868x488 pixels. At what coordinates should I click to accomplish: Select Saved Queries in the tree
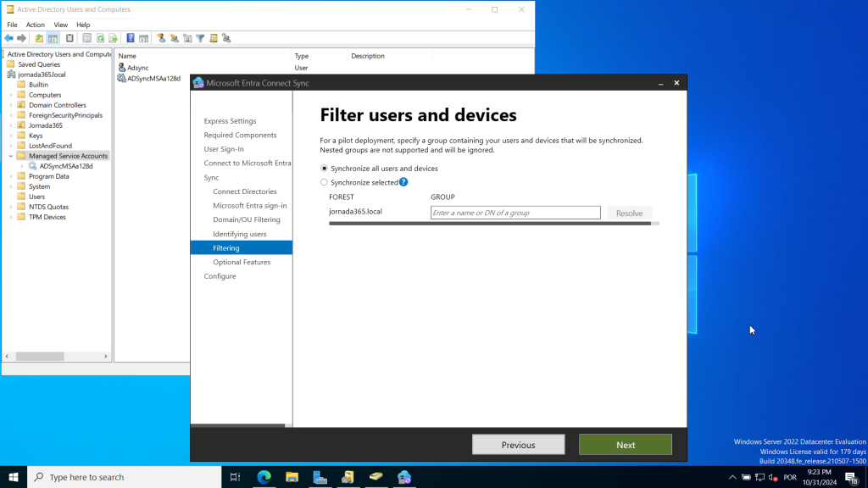tap(39, 64)
